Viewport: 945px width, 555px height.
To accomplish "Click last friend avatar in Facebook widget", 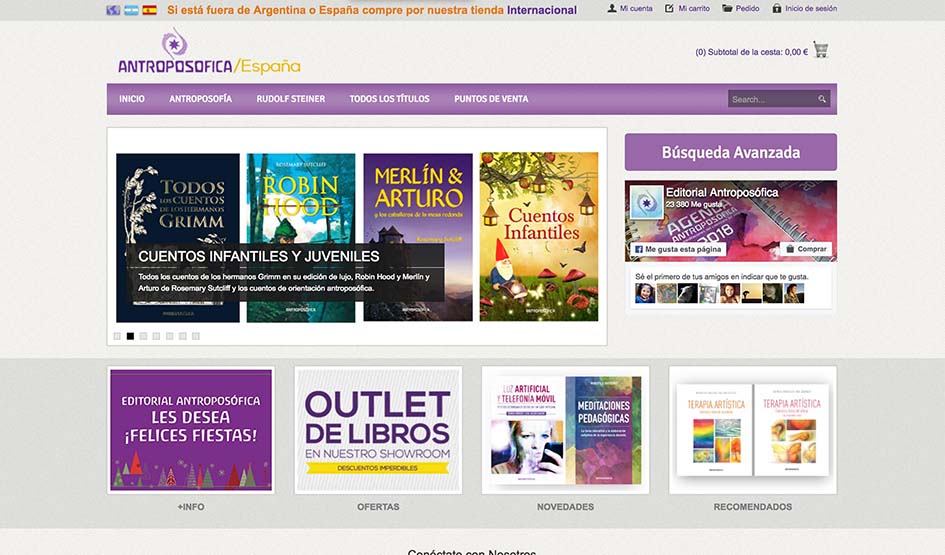I will pyautogui.click(x=794, y=293).
